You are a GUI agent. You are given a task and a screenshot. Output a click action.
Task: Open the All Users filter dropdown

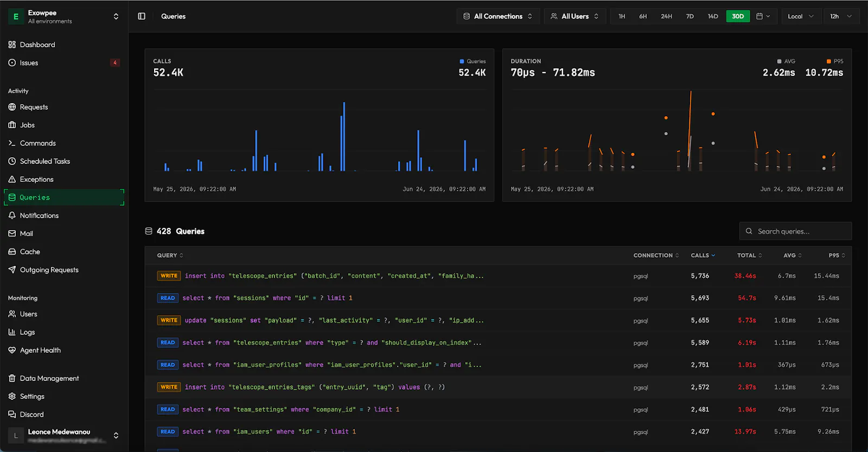[x=575, y=16]
